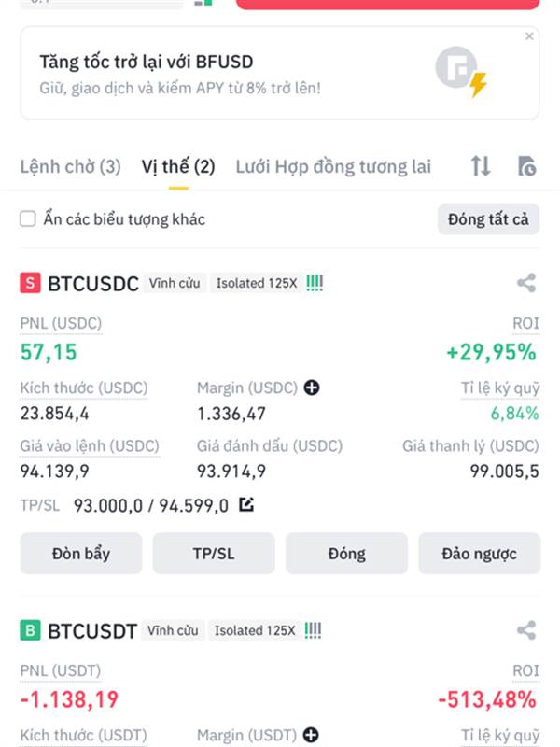Select the Vị thế (2) tab
Image resolution: width=560 pixels, height=747 pixels.
click(178, 167)
